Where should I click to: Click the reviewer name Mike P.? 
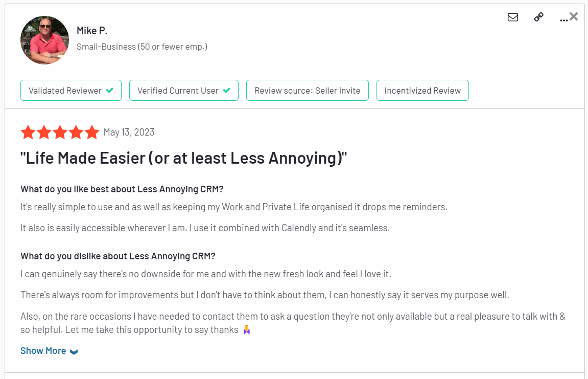[92, 30]
